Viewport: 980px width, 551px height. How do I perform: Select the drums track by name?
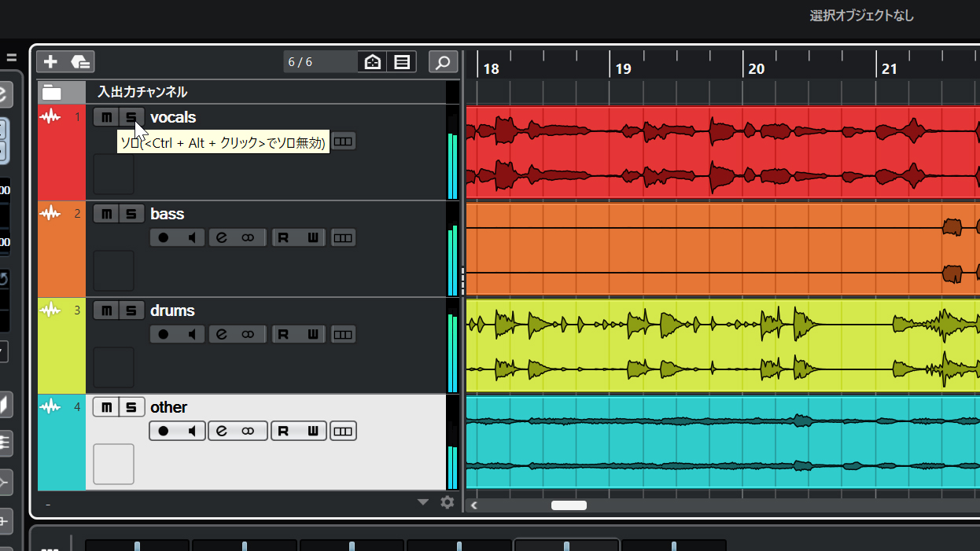click(x=172, y=310)
